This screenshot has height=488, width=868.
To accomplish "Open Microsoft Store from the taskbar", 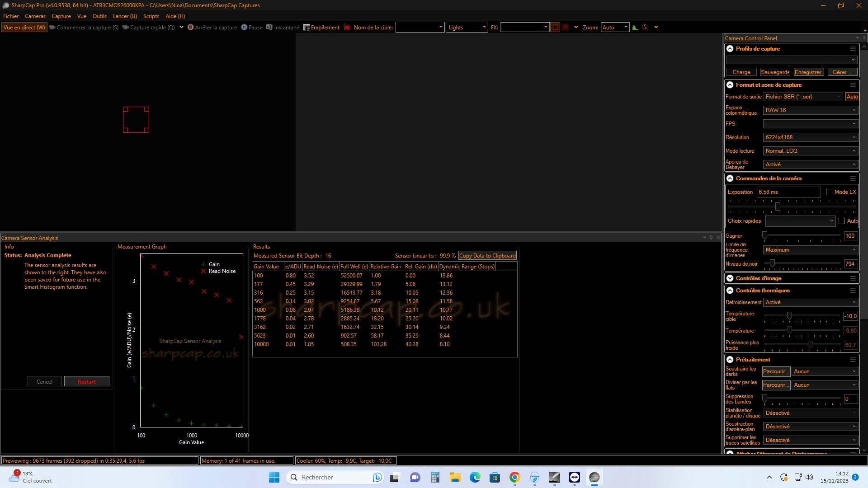I will (495, 477).
